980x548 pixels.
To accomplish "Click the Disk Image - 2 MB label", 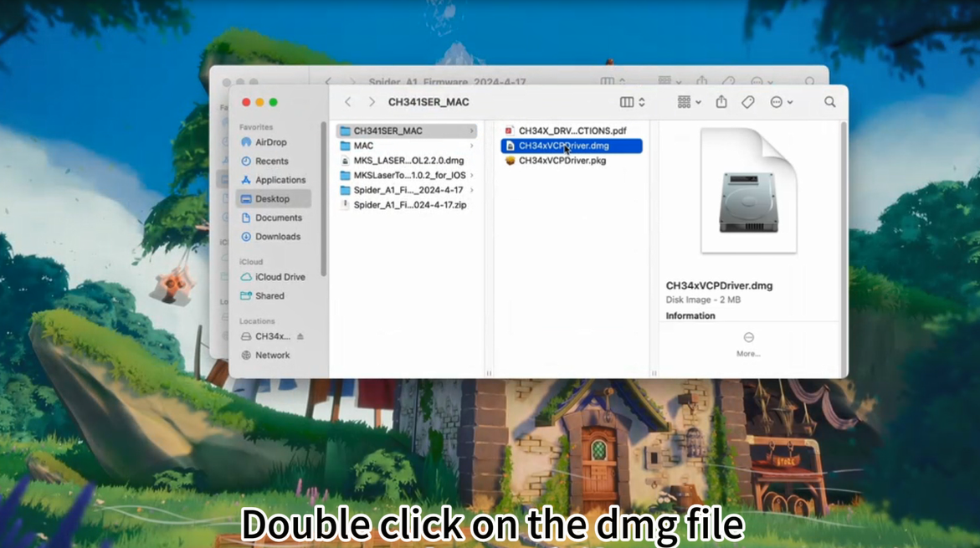I will [x=703, y=300].
